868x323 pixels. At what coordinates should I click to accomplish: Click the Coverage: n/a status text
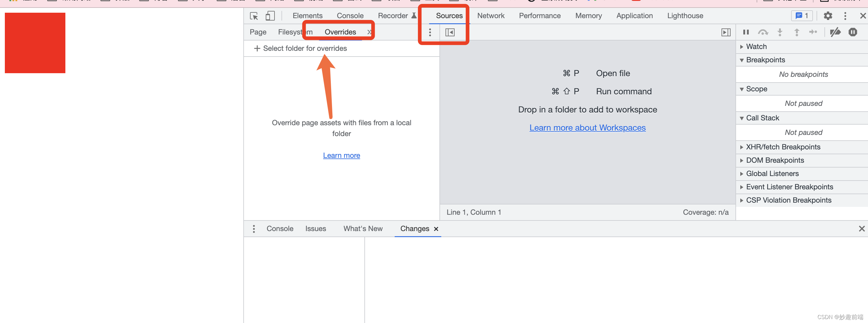tap(705, 213)
